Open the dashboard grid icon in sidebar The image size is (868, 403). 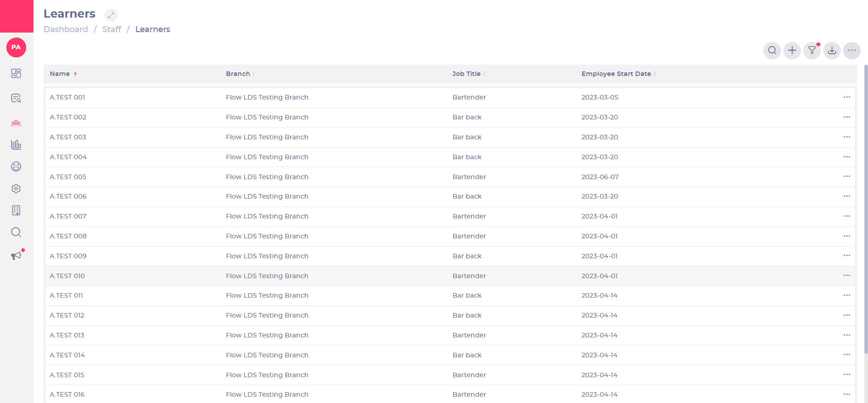tap(16, 73)
